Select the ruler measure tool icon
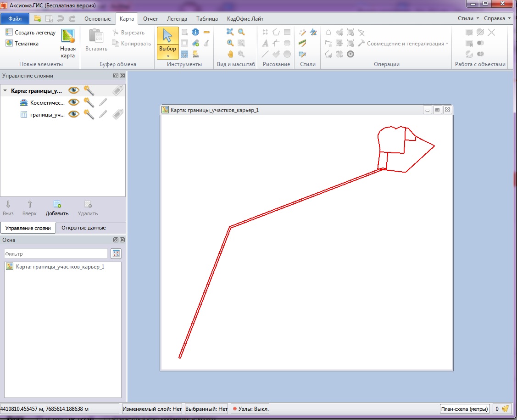517x420 pixels. 206,32
